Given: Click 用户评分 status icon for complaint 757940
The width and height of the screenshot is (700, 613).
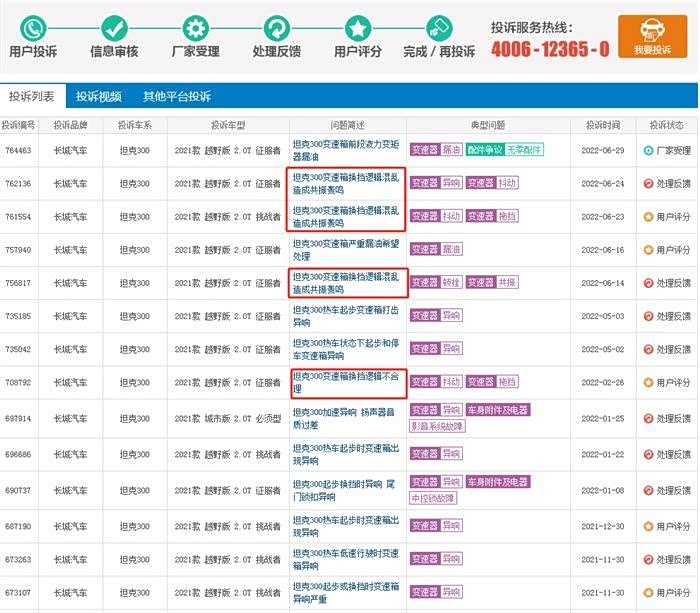Looking at the screenshot, I should pyautogui.click(x=648, y=250).
